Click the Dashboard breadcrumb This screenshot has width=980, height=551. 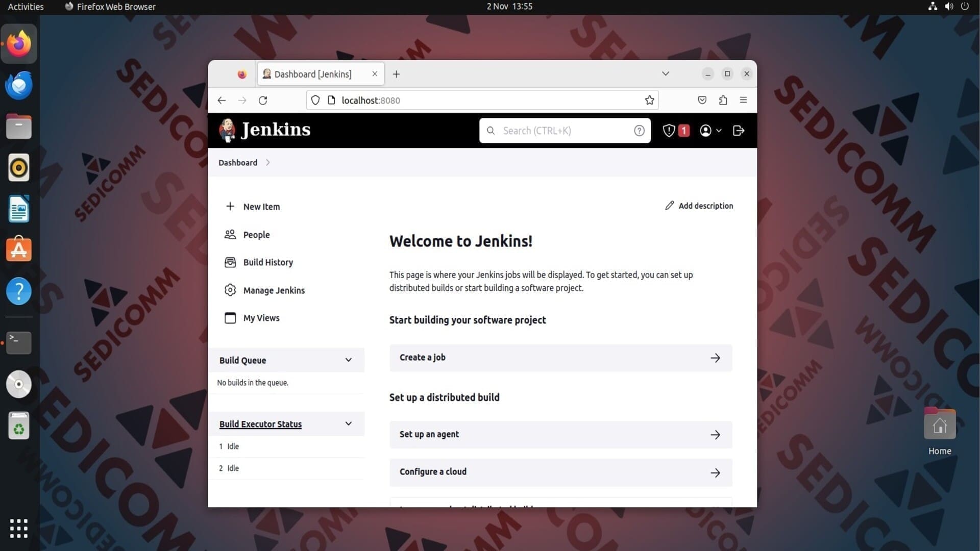point(238,162)
